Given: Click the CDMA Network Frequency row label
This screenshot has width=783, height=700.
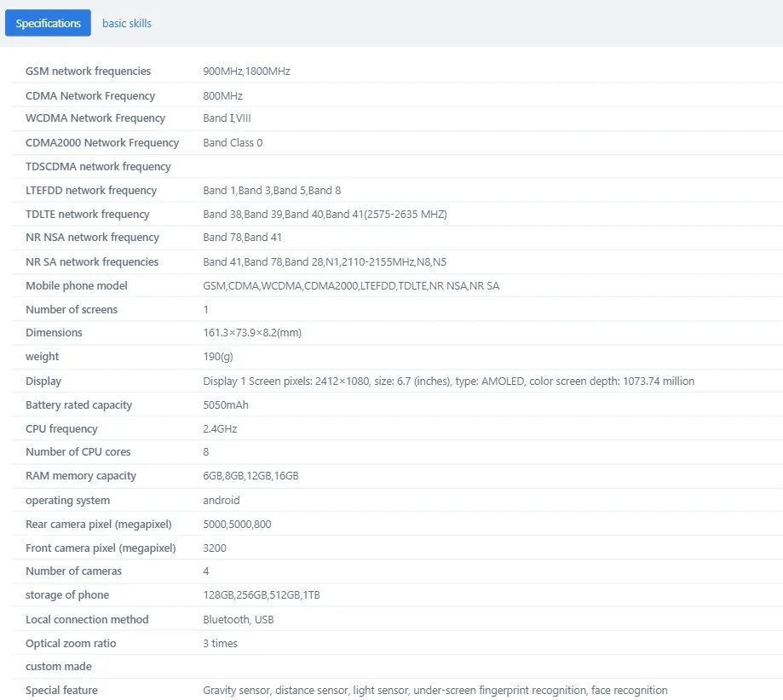Looking at the screenshot, I should coord(89,96).
